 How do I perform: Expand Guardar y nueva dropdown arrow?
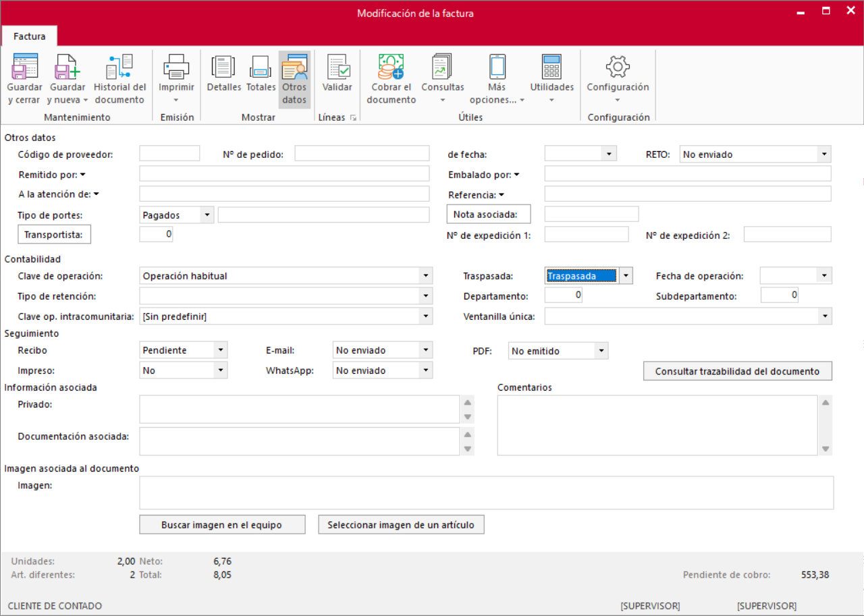(x=86, y=101)
